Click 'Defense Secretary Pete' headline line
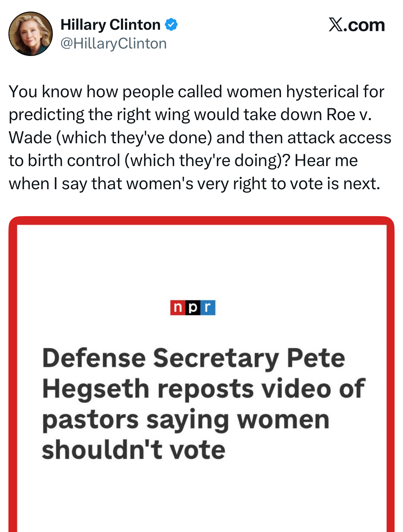The height and width of the screenshot is (532, 403). pyautogui.click(x=194, y=358)
